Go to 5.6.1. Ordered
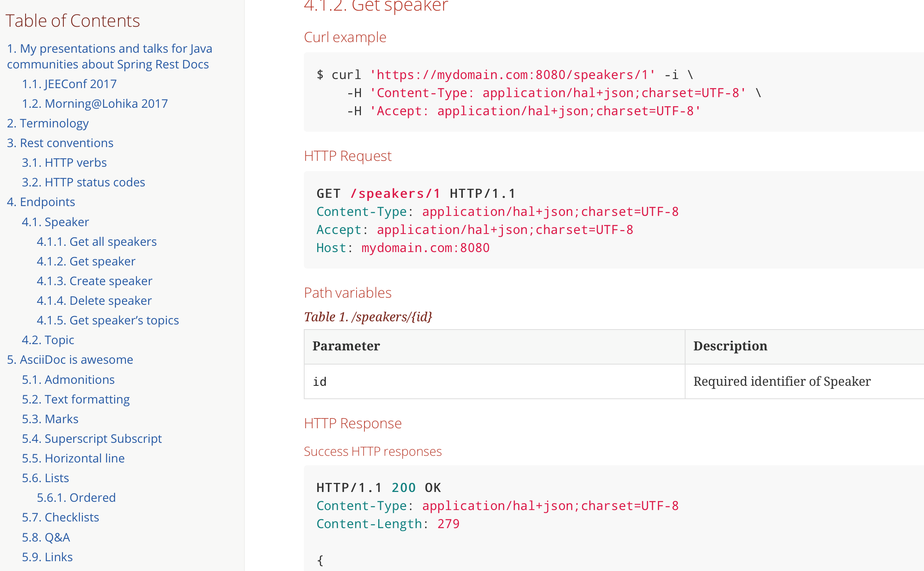 point(76,497)
